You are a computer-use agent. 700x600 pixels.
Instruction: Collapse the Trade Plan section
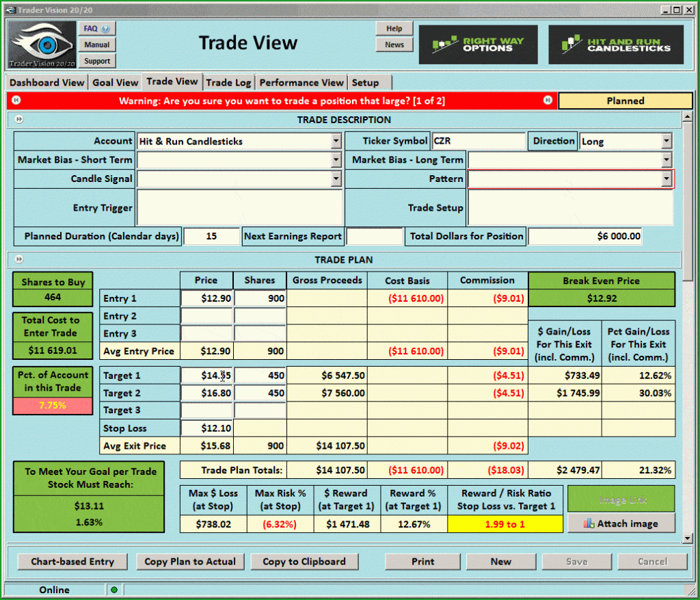tap(19, 260)
